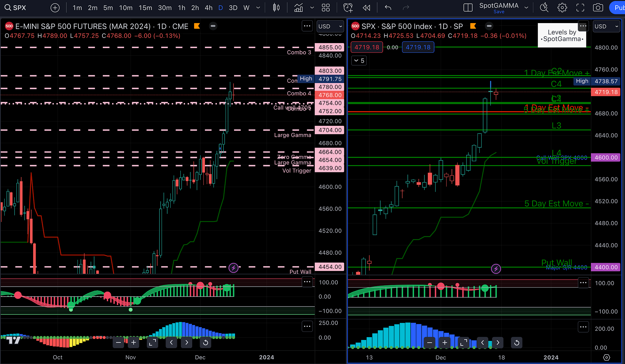
Task: Enter fullscreen mode
Action: (x=580, y=7)
